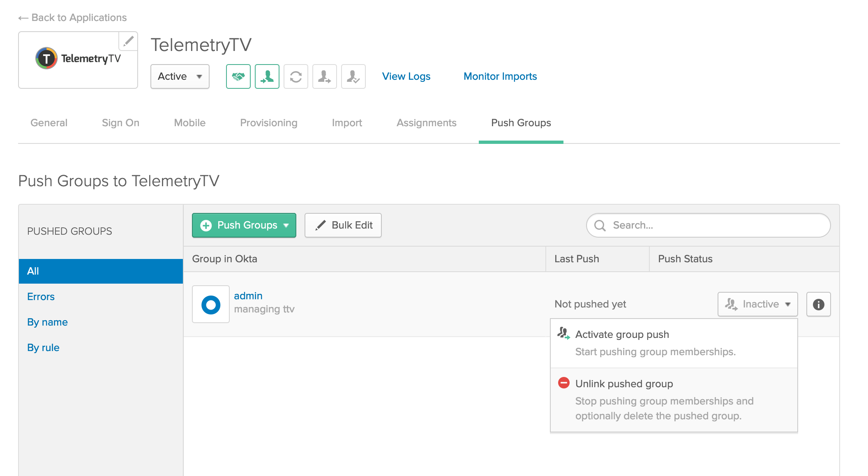This screenshot has height=476, width=868.
Task: Open the Active status dropdown
Action: coord(180,76)
